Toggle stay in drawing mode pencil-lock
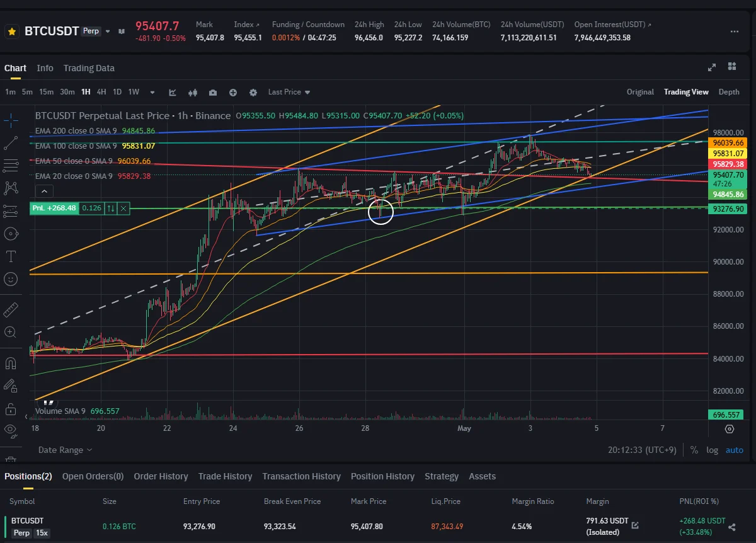Viewport: 756px width, 543px height. click(x=11, y=386)
